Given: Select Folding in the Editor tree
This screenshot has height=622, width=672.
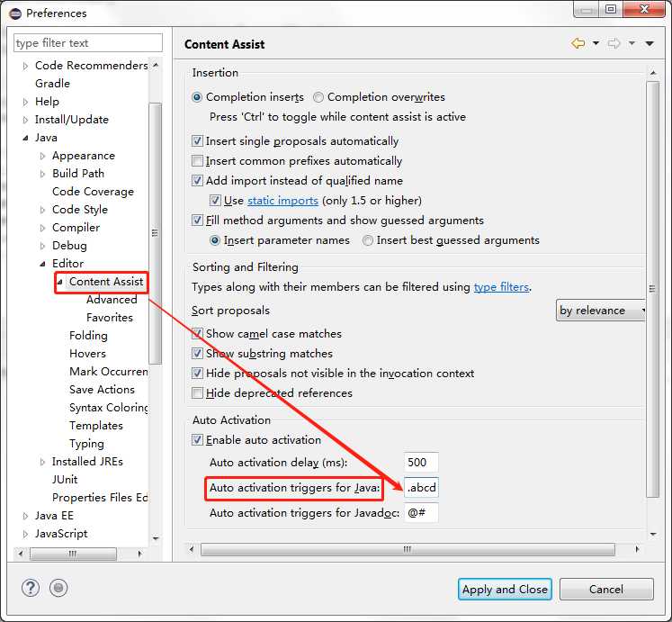Looking at the screenshot, I should tap(88, 336).
